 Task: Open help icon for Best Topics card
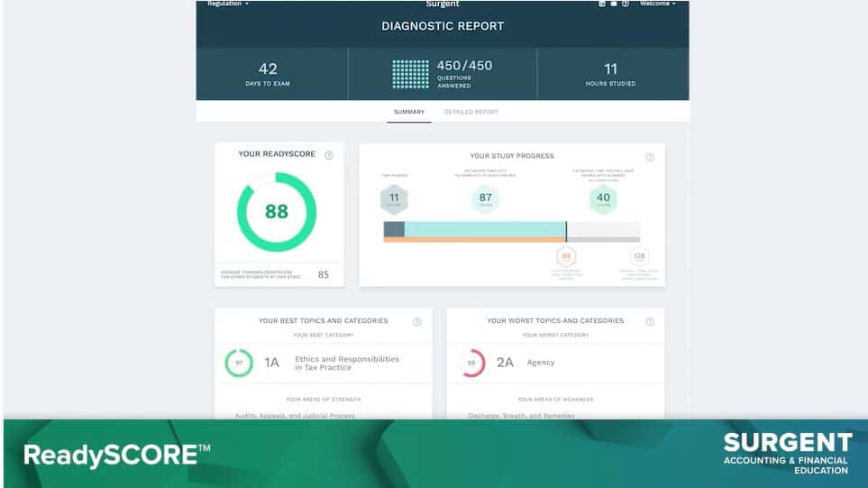(x=416, y=322)
